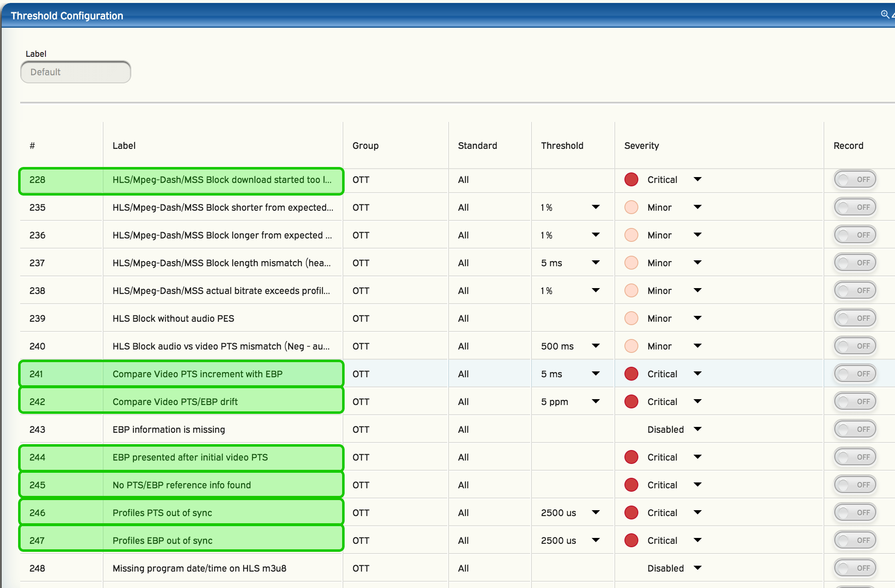Screen dimensions: 895x588
Task: Click the Severity column header
Action: [641, 146]
